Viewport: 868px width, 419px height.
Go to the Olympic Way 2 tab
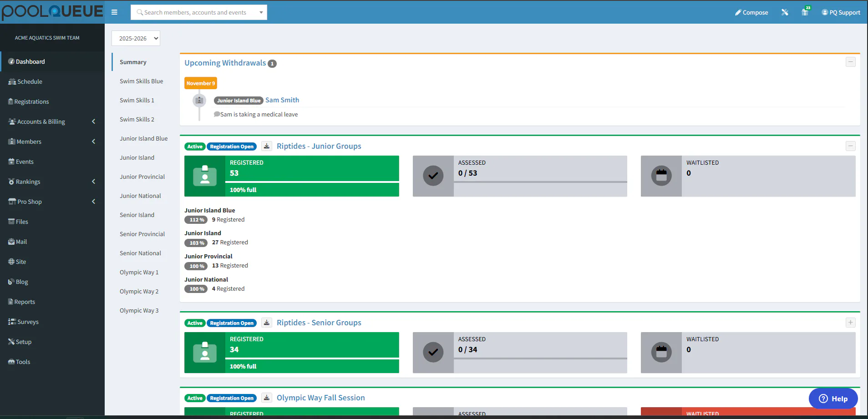click(139, 291)
